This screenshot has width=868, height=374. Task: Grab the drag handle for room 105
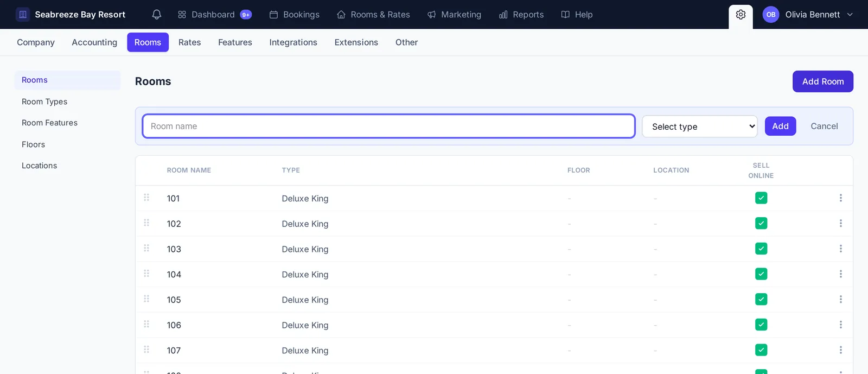[x=146, y=299]
